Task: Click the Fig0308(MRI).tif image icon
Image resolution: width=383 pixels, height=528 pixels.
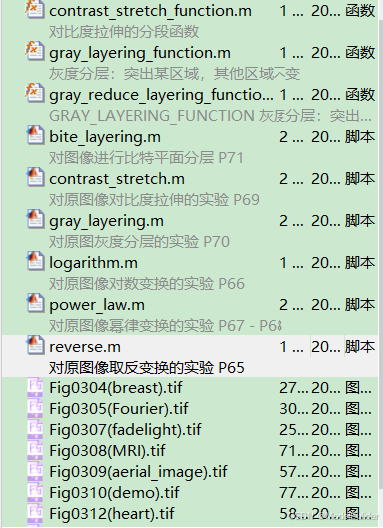Action: (x=35, y=451)
